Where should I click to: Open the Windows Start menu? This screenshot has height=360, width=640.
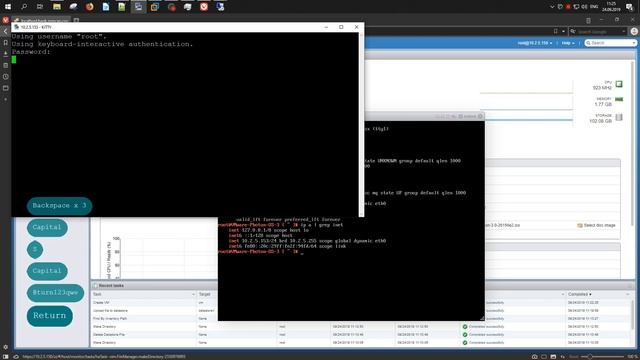[x=8, y=7]
